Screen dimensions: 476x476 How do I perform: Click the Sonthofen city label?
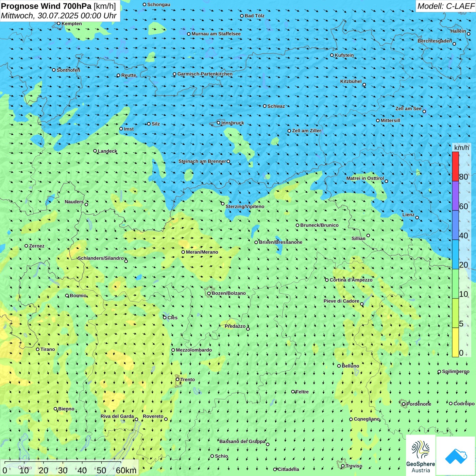point(68,70)
